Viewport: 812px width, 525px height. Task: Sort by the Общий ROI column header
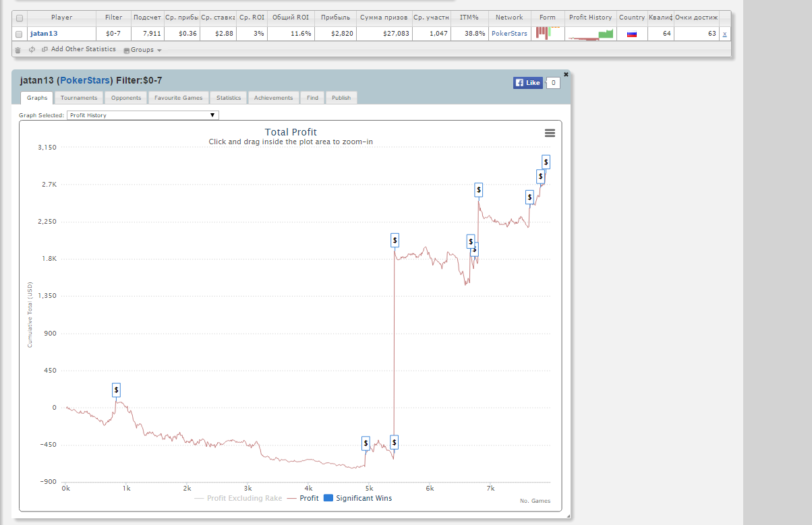pos(291,18)
